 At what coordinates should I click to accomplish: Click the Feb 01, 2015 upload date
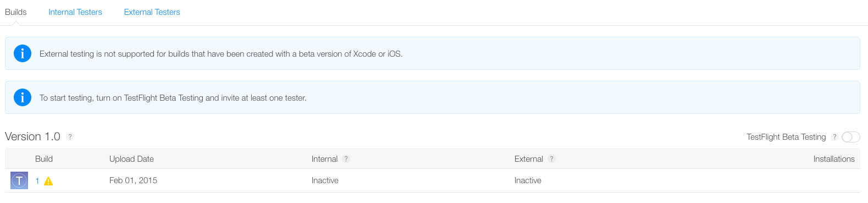click(133, 180)
